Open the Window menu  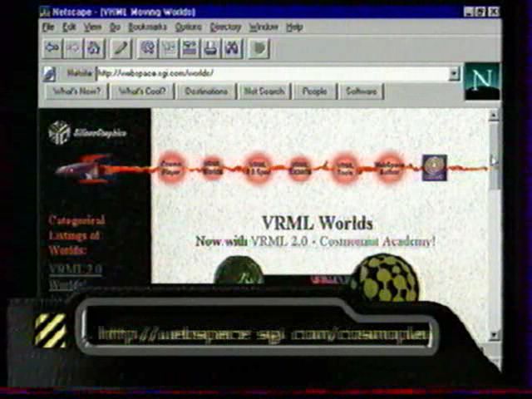[x=264, y=27]
